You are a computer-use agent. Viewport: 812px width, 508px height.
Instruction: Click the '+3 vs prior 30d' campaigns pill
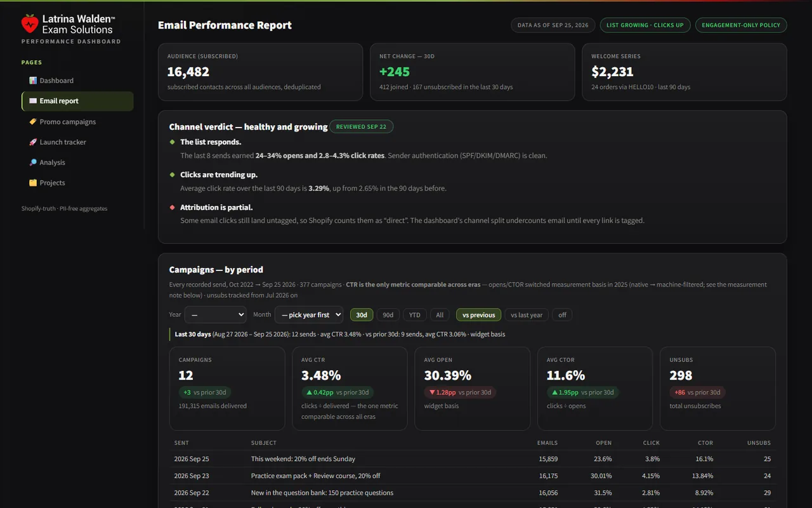(x=204, y=392)
